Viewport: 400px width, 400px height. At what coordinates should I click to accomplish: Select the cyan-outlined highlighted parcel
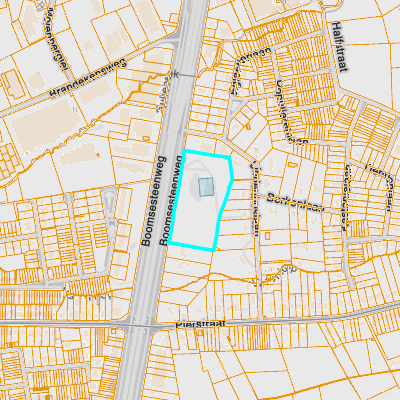point(200,200)
